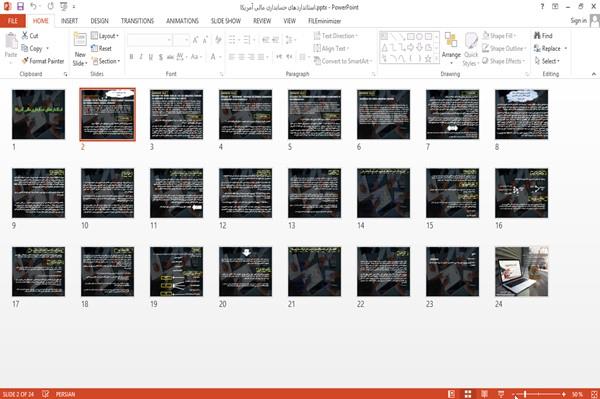Switch to Reading View icon

pyautogui.click(x=484, y=394)
